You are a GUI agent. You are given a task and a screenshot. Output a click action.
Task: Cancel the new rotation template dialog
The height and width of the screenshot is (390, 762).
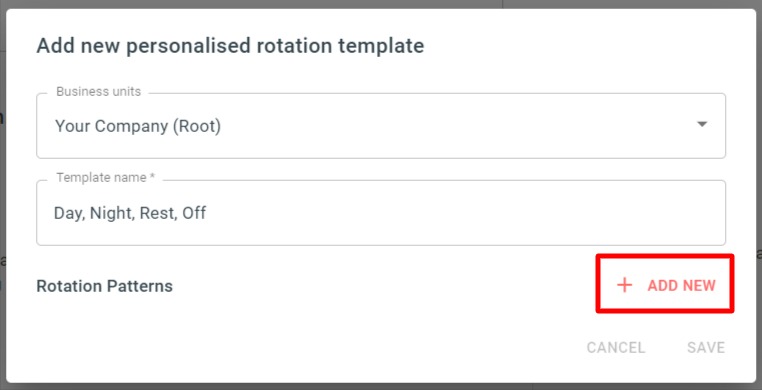616,347
